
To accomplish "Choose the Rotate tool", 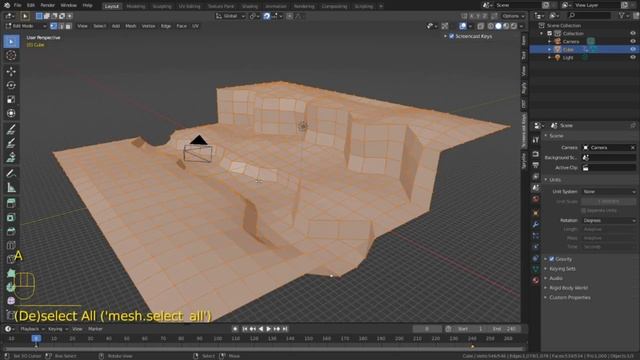I will click(11, 85).
